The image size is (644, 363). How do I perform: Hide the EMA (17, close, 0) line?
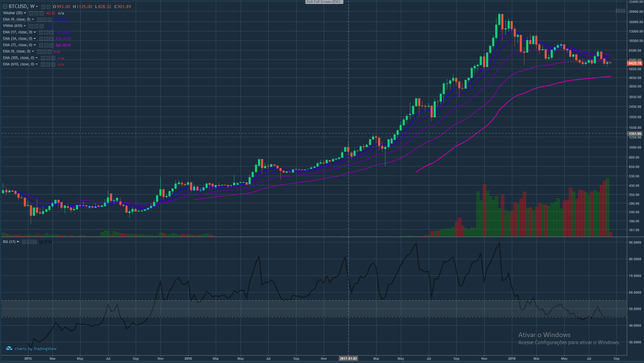coord(41,32)
